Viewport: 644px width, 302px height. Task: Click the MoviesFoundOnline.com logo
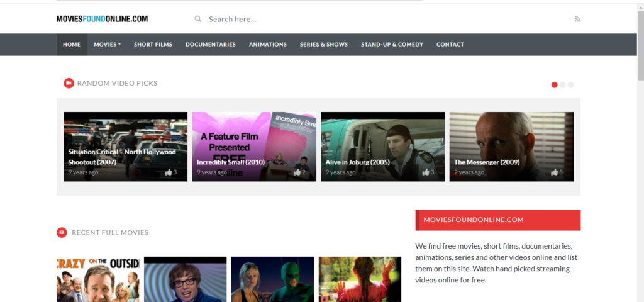(x=102, y=19)
